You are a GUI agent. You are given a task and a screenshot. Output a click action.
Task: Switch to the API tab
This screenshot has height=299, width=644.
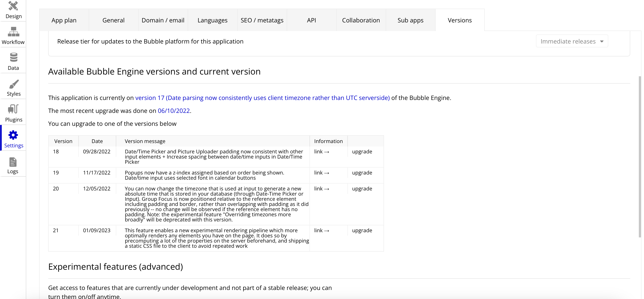click(311, 20)
